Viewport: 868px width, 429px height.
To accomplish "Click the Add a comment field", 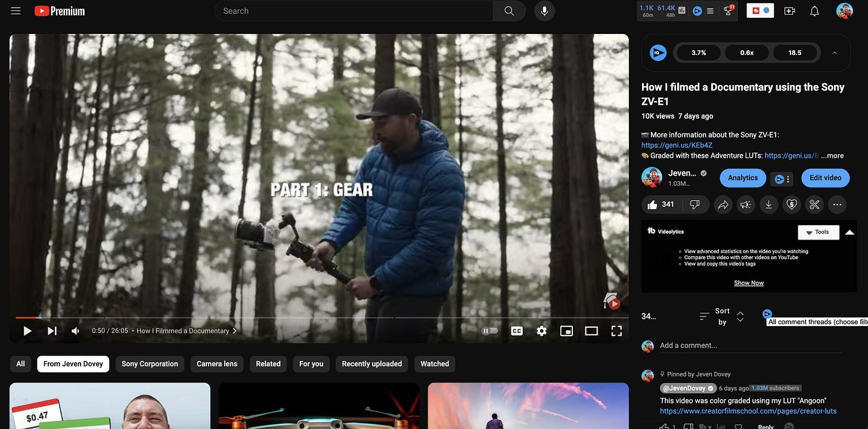I will pos(751,346).
